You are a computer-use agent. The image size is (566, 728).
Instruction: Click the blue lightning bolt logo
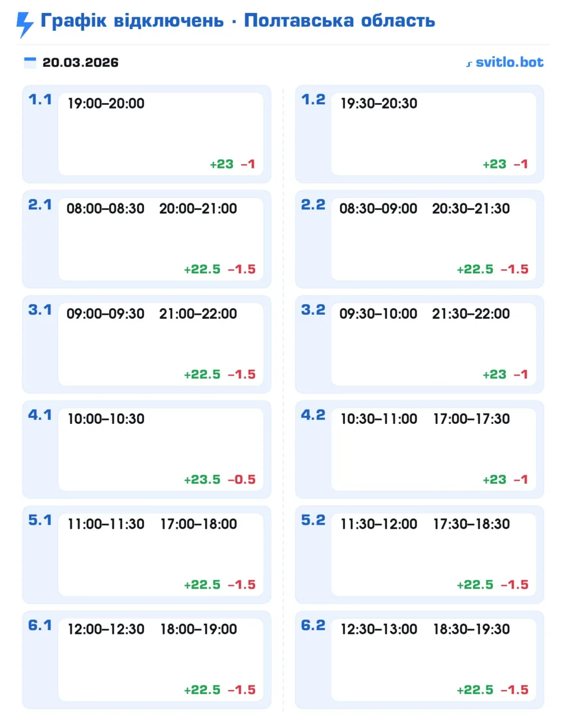pyautogui.click(x=25, y=24)
